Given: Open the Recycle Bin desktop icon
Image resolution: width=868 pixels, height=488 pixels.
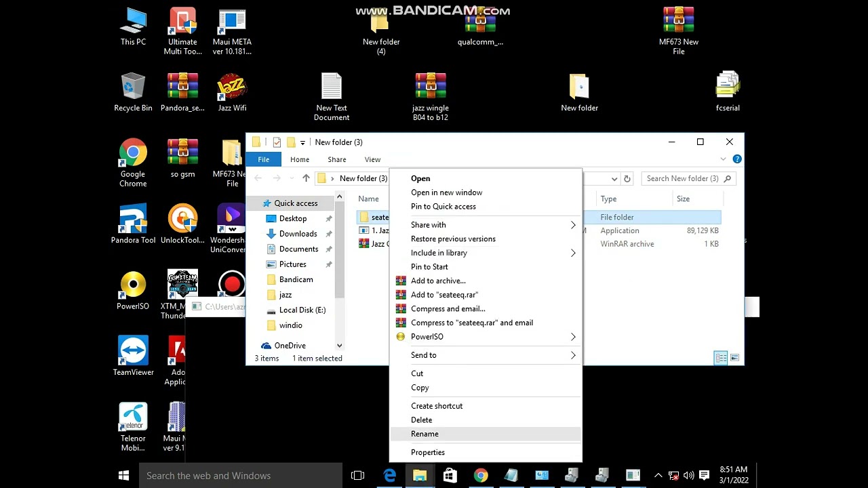Looking at the screenshot, I should [133, 92].
